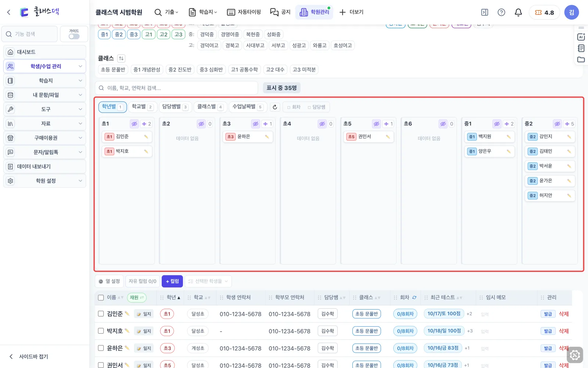Open the 대시보드 sidebar item
This screenshot has height=368, width=588.
click(x=45, y=52)
